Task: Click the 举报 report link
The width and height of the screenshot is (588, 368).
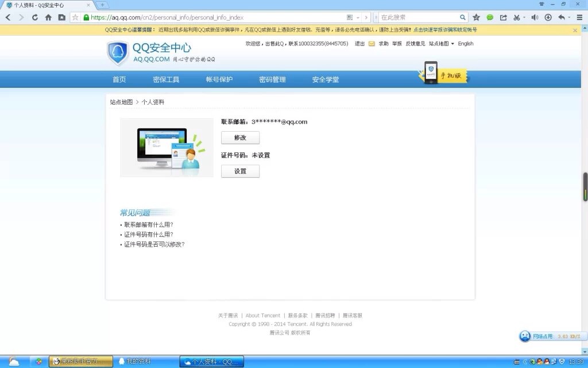Action: [397, 44]
